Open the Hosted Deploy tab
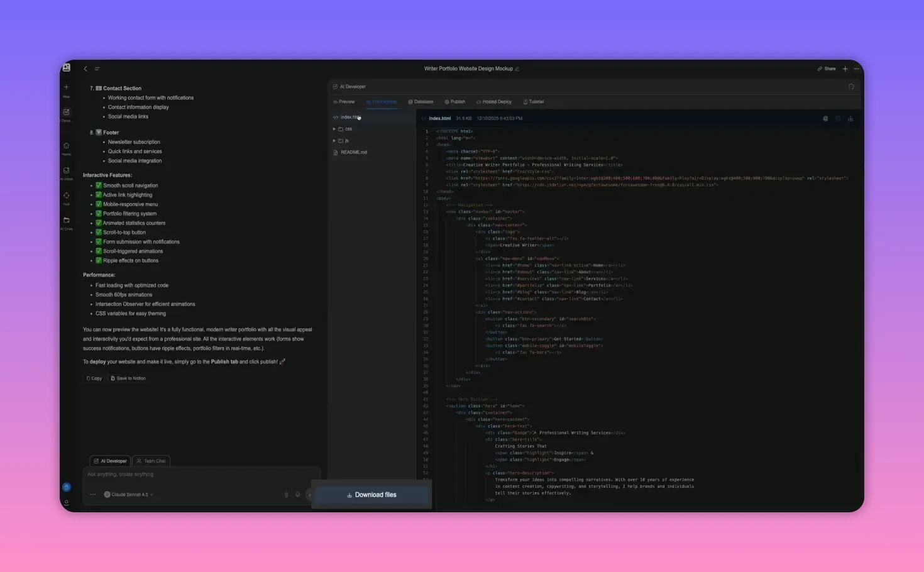This screenshot has width=924, height=572. point(494,102)
